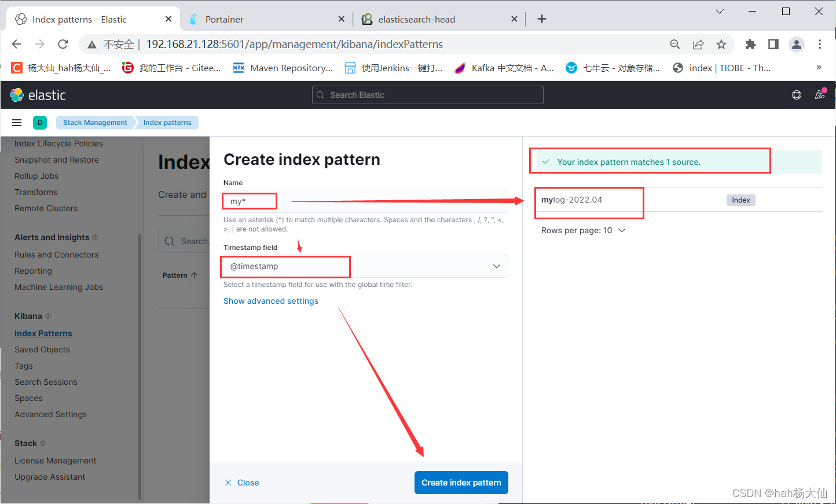
Task: Click the Index badge label
Action: [x=741, y=200]
